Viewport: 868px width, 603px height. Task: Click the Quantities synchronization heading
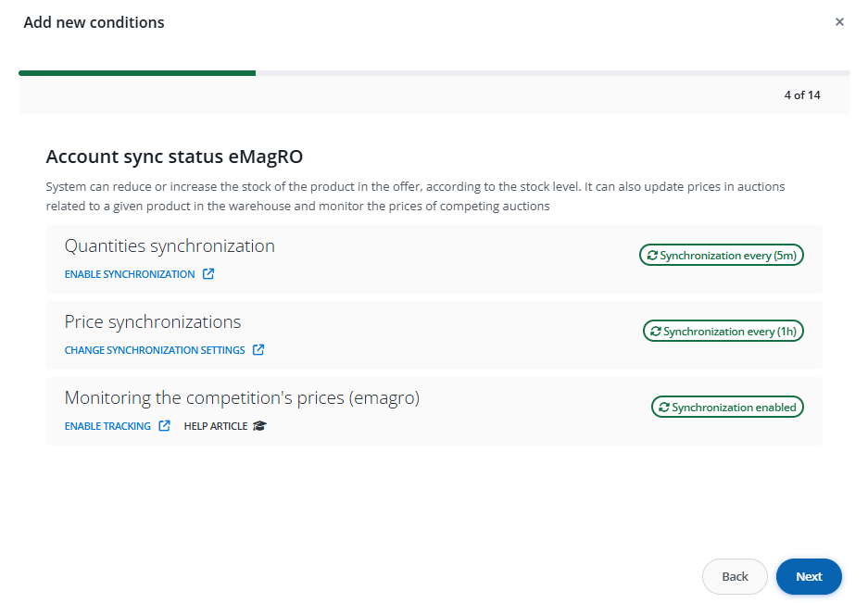coord(170,246)
